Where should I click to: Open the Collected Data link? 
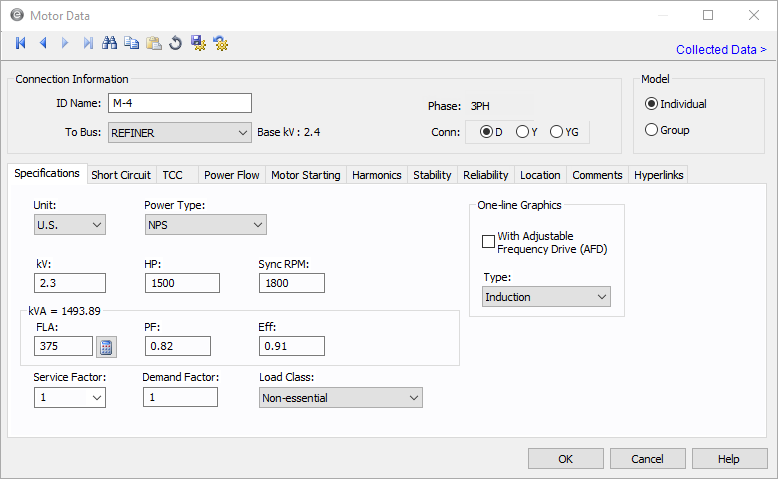pyautogui.click(x=720, y=49)
